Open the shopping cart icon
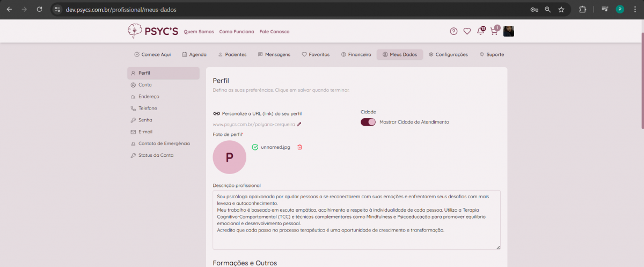The width and height of the screenshot is (644, 267). click(494, 31)
